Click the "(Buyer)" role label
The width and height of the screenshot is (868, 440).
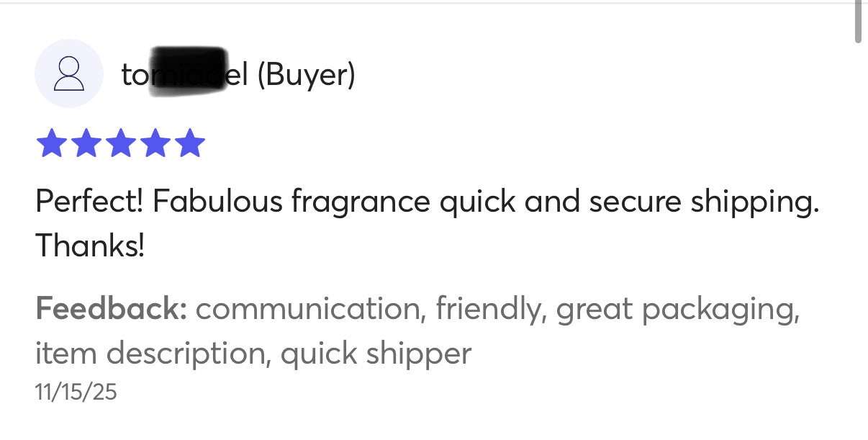click(x=306, y=74)
